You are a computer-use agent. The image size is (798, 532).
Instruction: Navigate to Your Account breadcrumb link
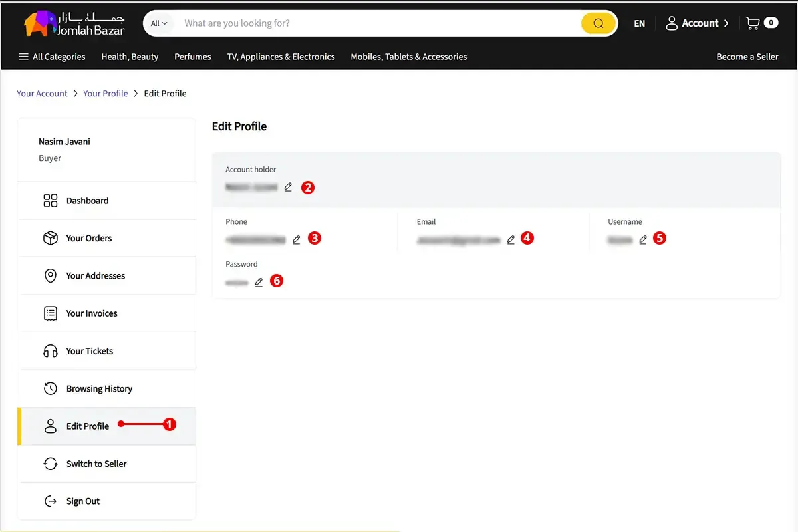click(x=42, y=94)
